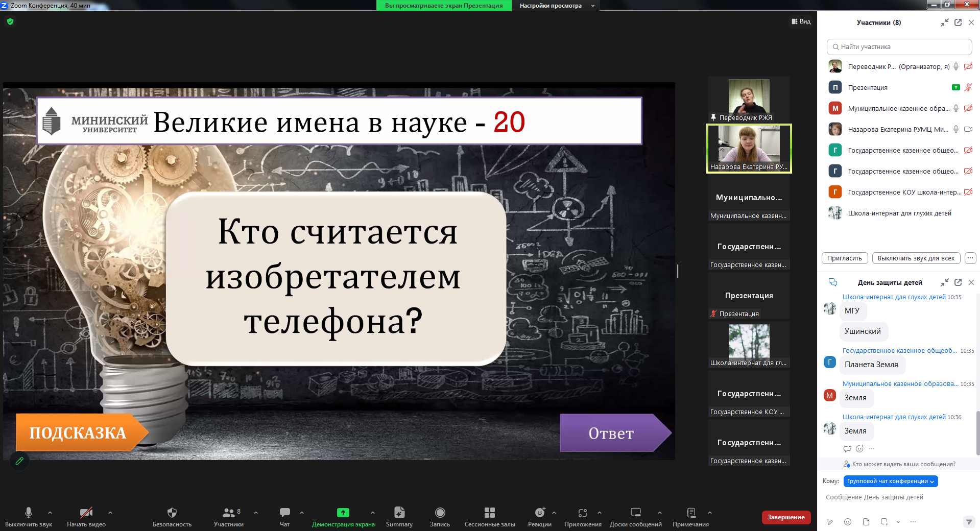Open Доски сообщений whiteboards
Screen dimensions: 980x531
[636, 517]
